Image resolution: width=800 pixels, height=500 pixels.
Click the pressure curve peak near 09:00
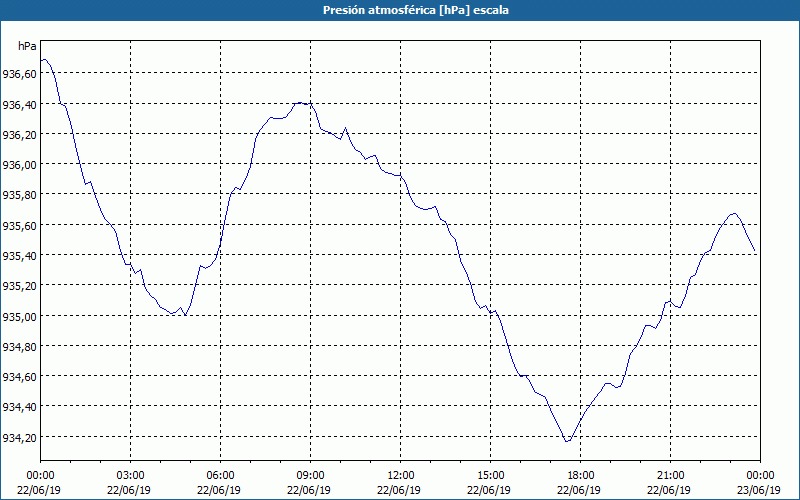click(x=301, y=103)
